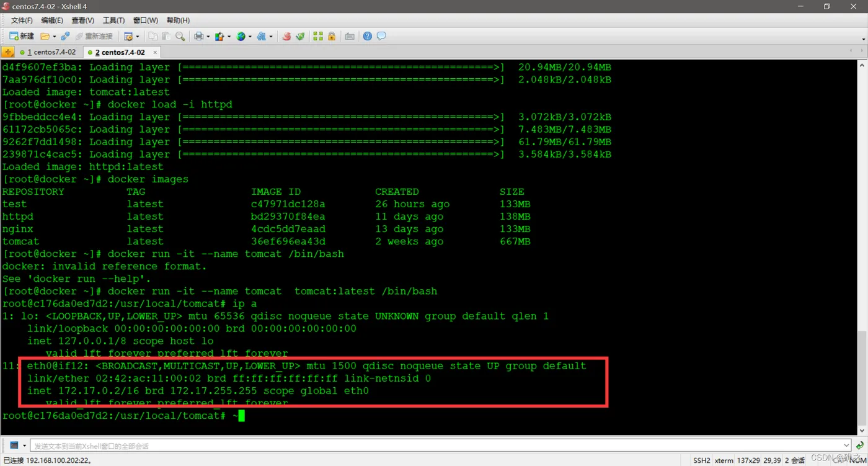Click the find magnifier icon

(x=180, y=37)
